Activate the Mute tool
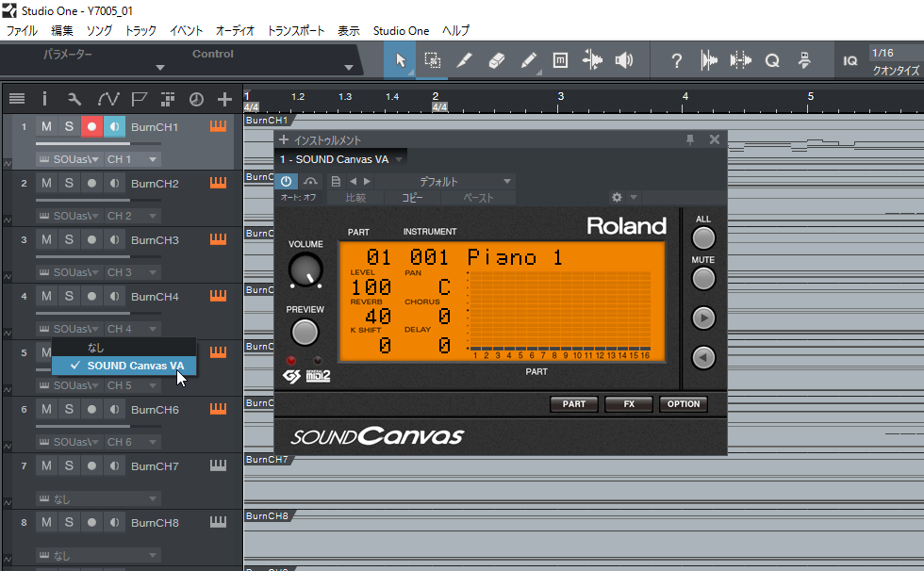924x571 pixels. click(x=560, y=60)
